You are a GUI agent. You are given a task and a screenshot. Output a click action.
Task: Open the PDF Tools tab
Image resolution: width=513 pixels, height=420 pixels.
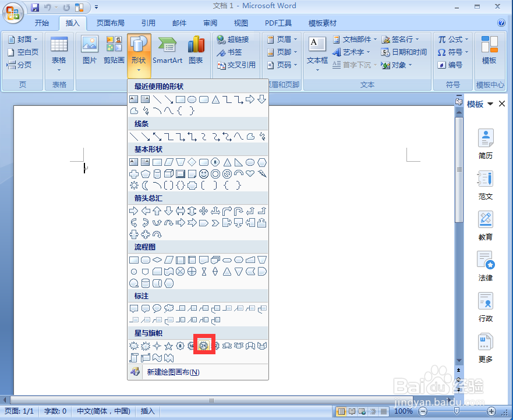click(278, 23)
